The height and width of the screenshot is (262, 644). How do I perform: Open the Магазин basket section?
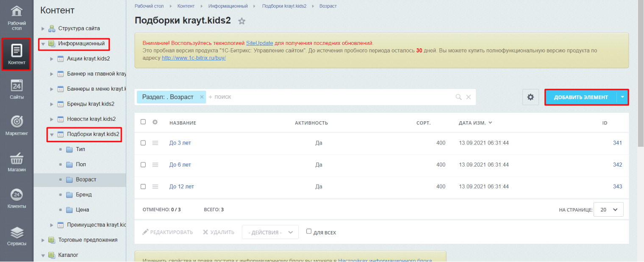coord(17,162)
